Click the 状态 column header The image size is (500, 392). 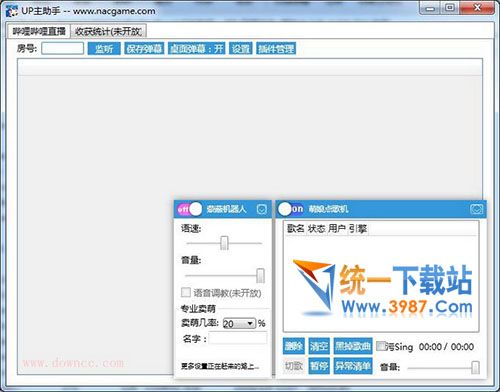pos(316,229)
